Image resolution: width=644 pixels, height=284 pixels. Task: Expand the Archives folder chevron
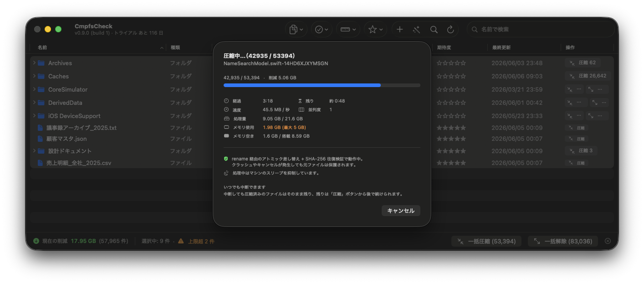pyautogui.click(x=34, y=63)
